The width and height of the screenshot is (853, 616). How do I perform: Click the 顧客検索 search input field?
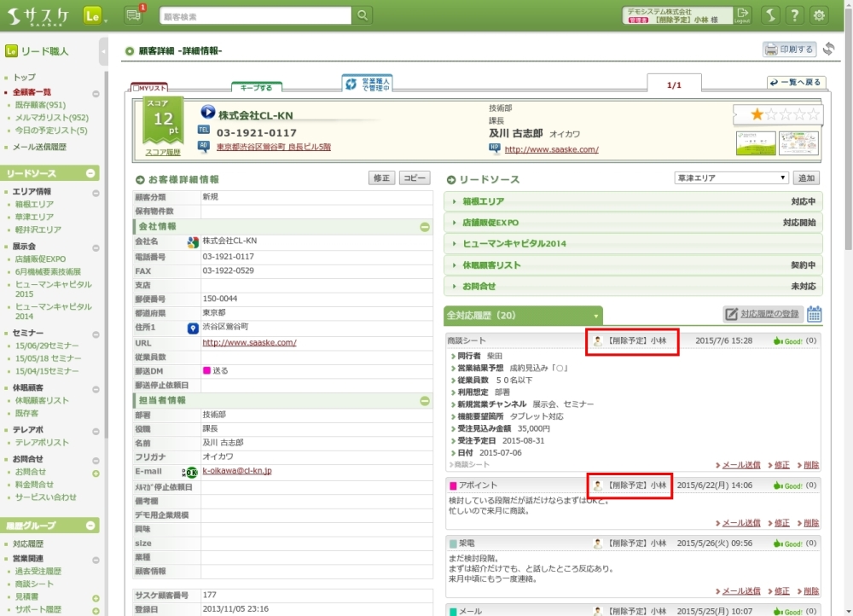click(x=255, y=16)
